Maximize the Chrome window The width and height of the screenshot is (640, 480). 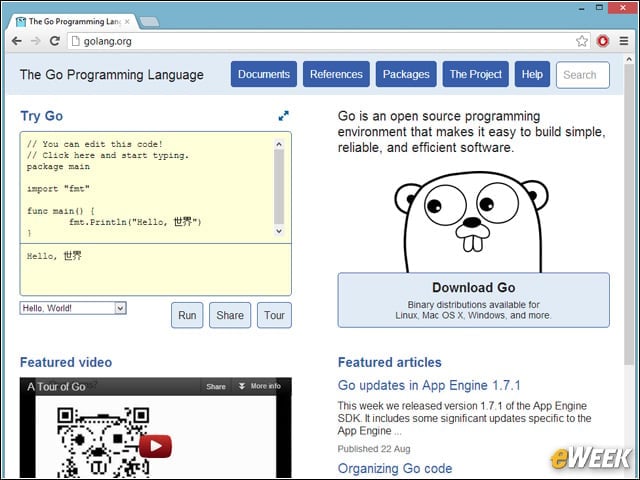[599, 7]
